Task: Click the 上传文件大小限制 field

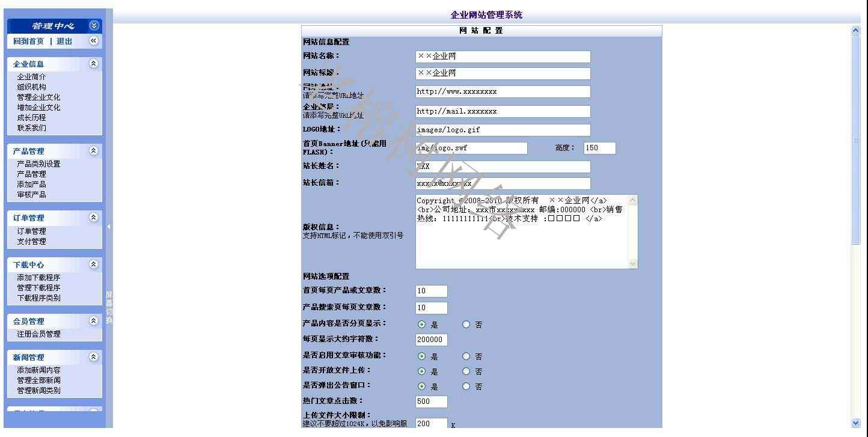Action: tap(432, 424)
